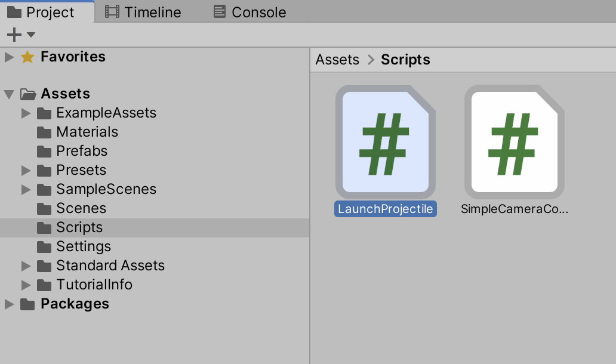Click the Materials folder icon
Screen dimensions: 616x364
44,132
